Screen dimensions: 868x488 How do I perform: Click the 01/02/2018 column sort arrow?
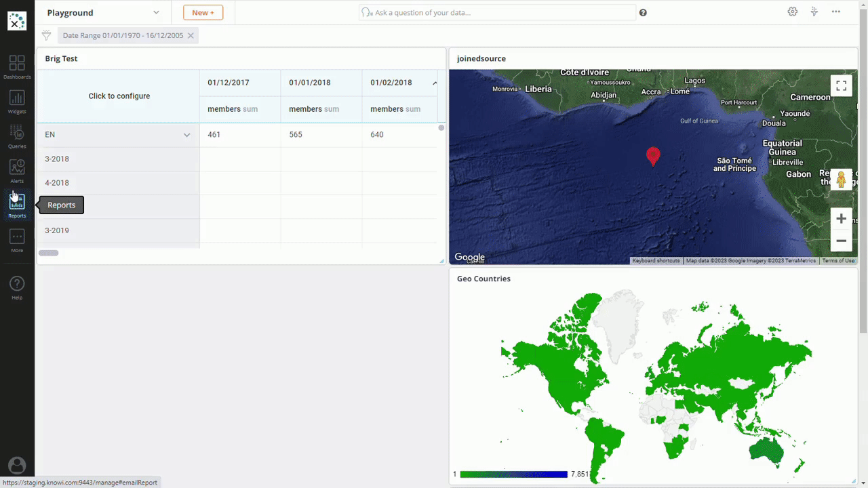(x=435, y=83)
